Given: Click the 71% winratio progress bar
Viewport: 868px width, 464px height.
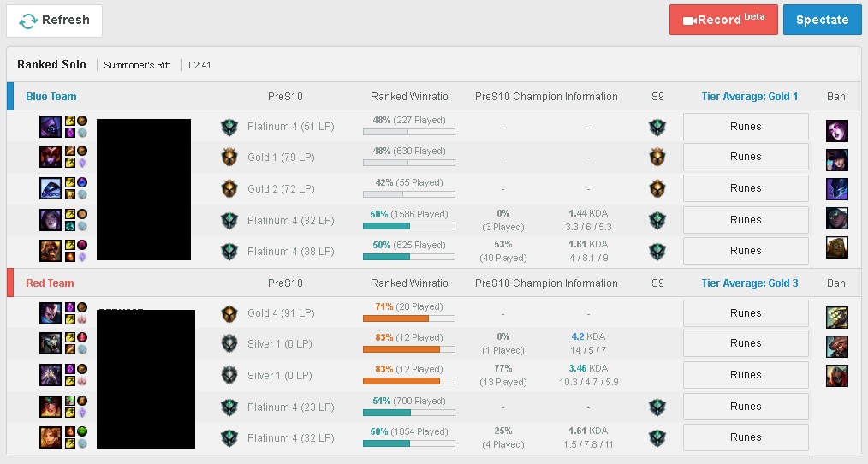Looking at the screenshot, I should (x=409, y=318).
